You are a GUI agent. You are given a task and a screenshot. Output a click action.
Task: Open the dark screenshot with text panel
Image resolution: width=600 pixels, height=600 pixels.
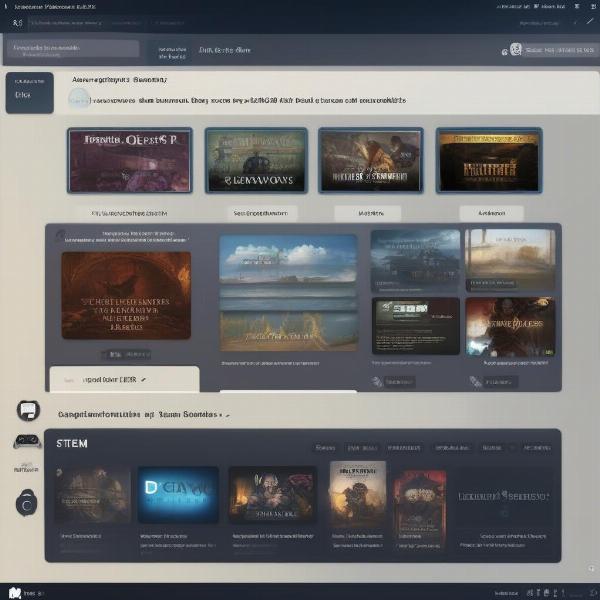point(416,326)
